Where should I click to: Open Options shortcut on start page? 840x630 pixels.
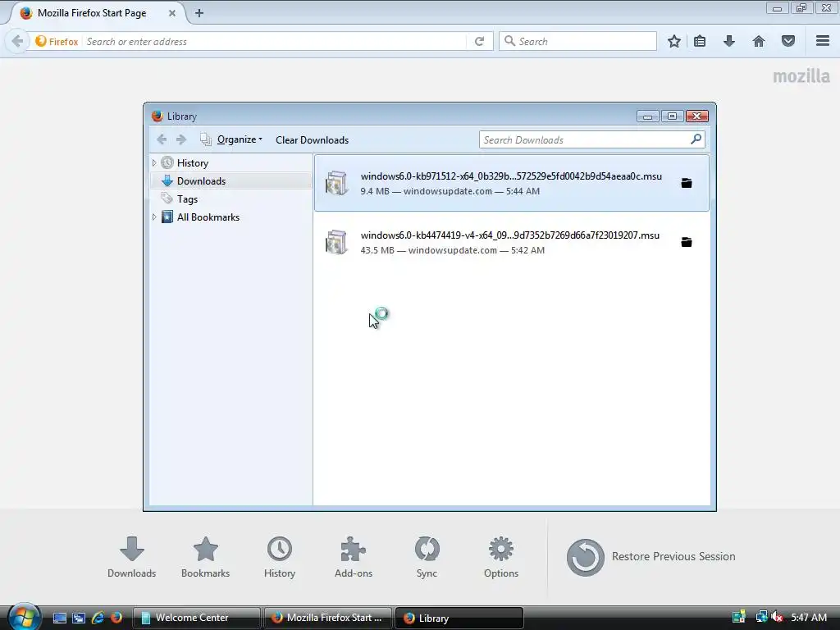501,557
